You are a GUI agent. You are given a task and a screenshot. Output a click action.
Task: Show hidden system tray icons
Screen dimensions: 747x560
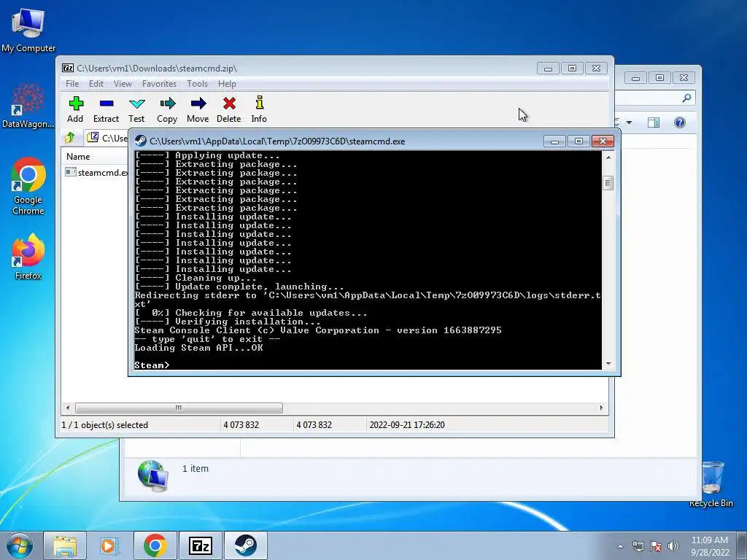(x=620, y=546)
